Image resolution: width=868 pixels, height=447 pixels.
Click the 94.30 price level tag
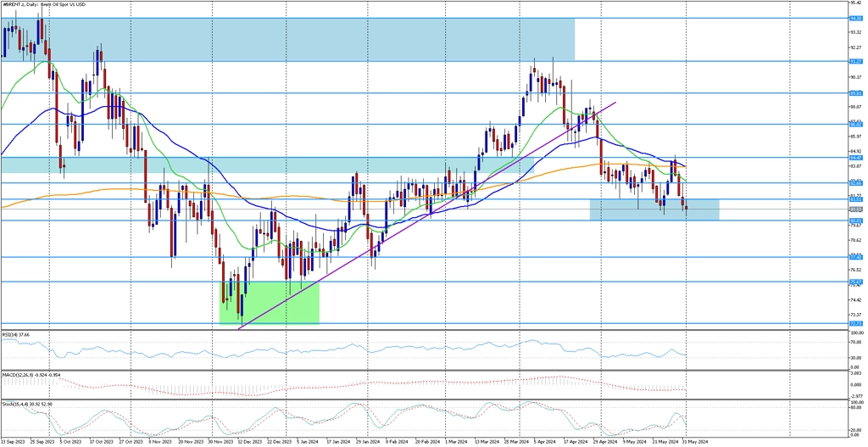[x=856, y=18]
